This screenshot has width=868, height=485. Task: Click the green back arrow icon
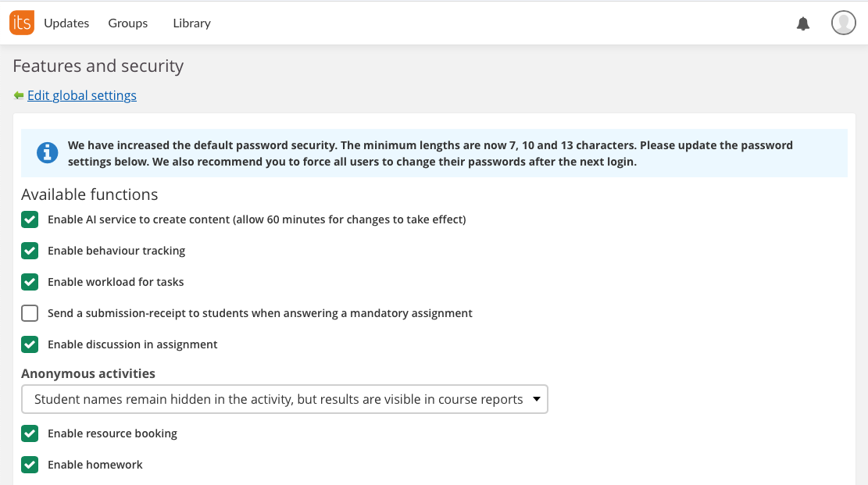19,95
